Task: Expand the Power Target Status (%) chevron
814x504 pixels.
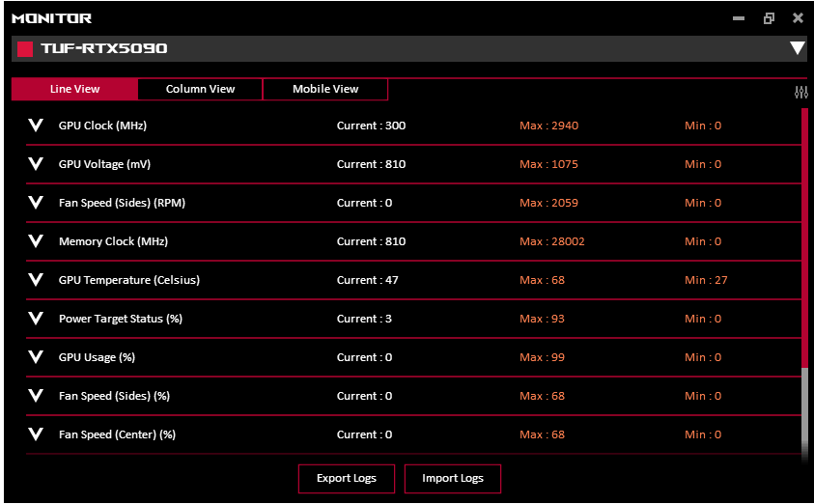Action: (x=36, y=319)
